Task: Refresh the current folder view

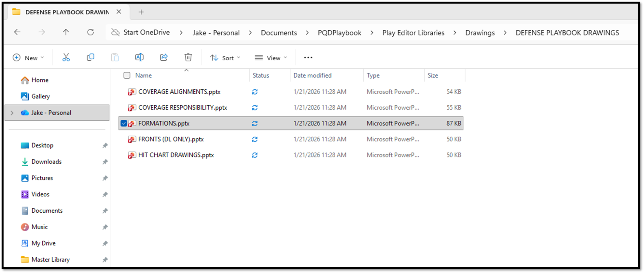Action: (91, 32)
